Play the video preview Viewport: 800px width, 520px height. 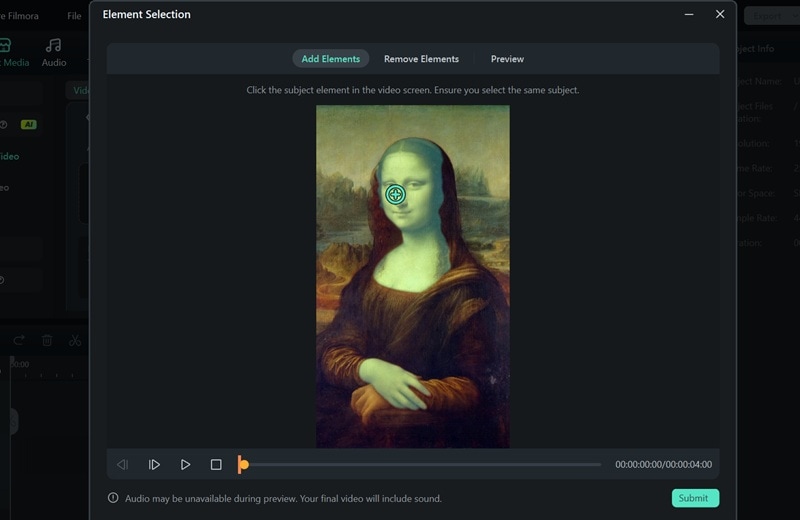(x=185, y=464)
